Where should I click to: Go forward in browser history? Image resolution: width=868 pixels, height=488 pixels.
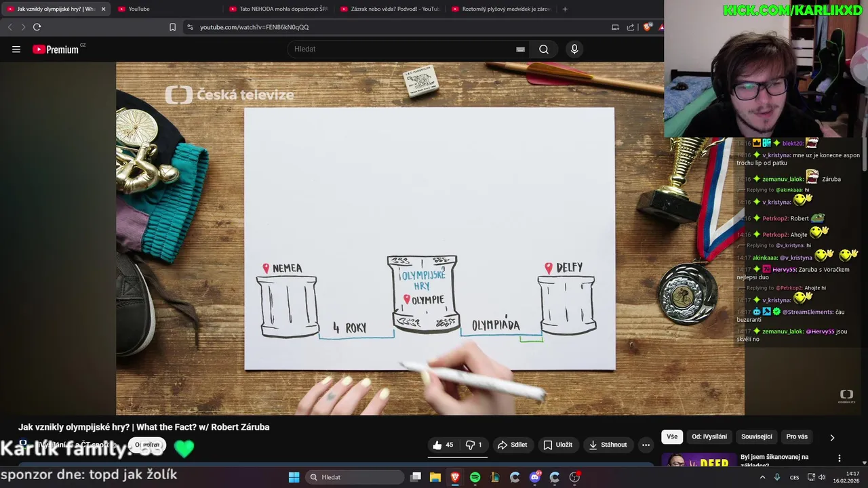pos(22,27)
